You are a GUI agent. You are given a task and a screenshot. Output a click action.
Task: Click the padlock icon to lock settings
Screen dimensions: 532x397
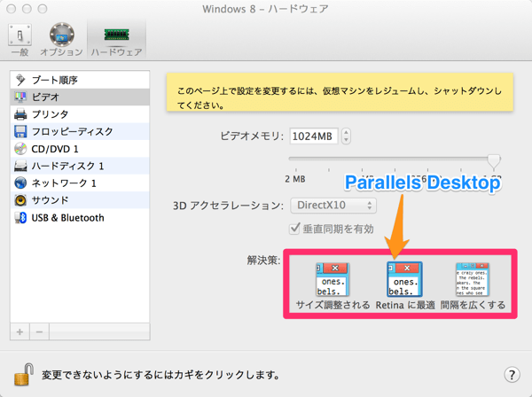coord(24,375)
